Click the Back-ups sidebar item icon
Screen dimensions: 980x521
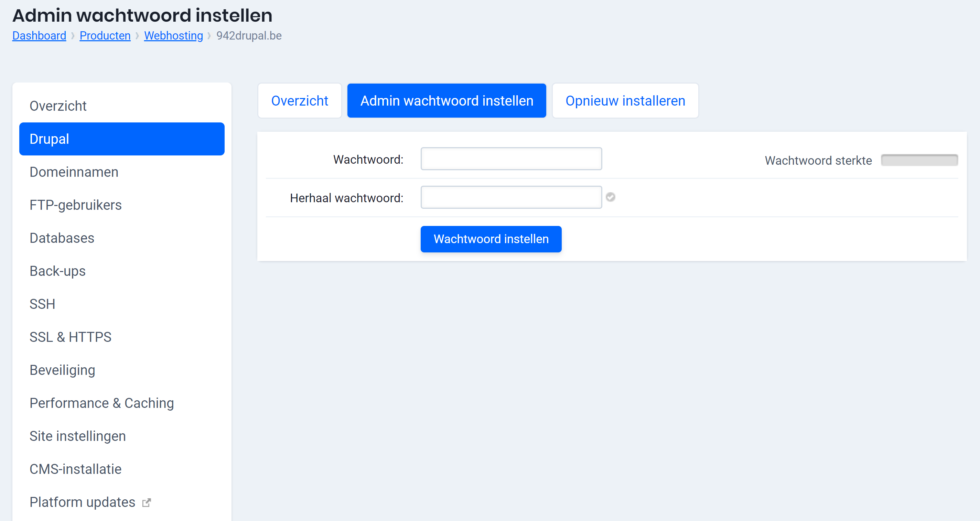click(58, 271)
